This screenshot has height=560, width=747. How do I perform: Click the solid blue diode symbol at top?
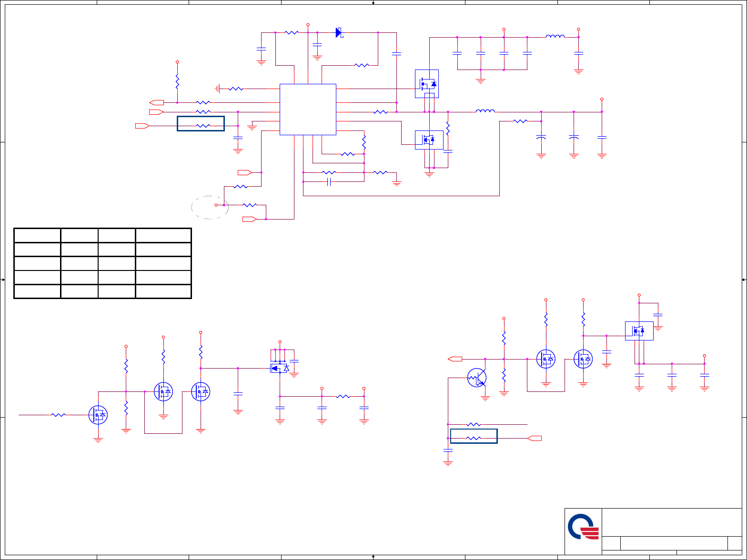click(339, 32)
